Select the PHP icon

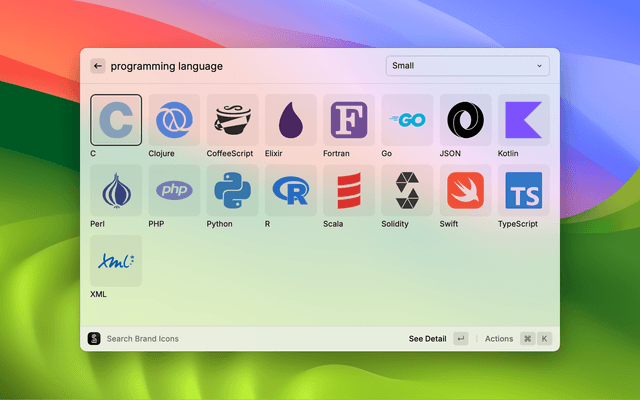174,190
